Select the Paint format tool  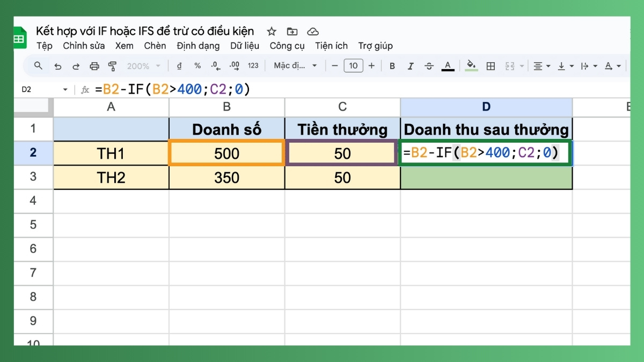coord(112,65)
